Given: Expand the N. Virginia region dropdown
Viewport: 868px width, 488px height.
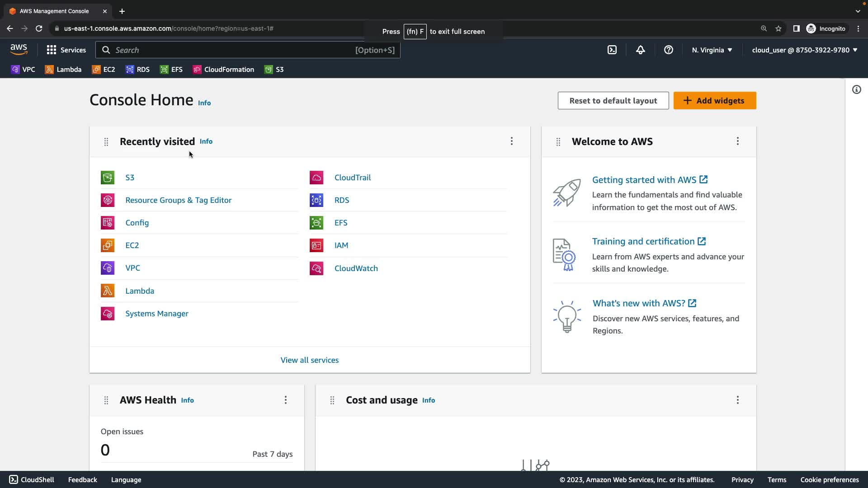Looking at the screenshot, I should tap(712, 50).
